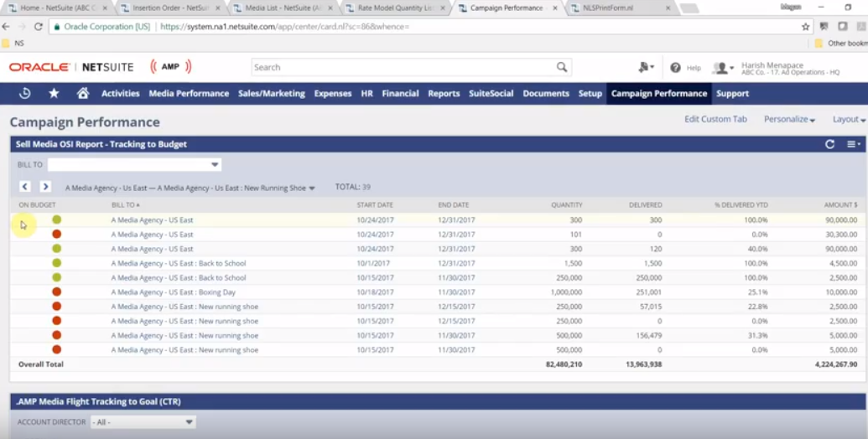Screen dimensions: 868x439
Task: Click the search magnifier icon
Action: coord(562,67)
